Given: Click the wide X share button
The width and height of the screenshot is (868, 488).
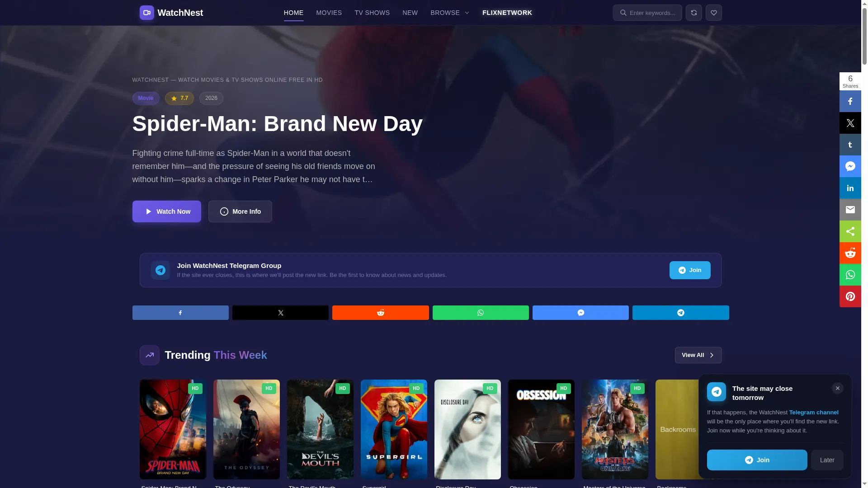Looking at the screenshot, I should (280, 313).
